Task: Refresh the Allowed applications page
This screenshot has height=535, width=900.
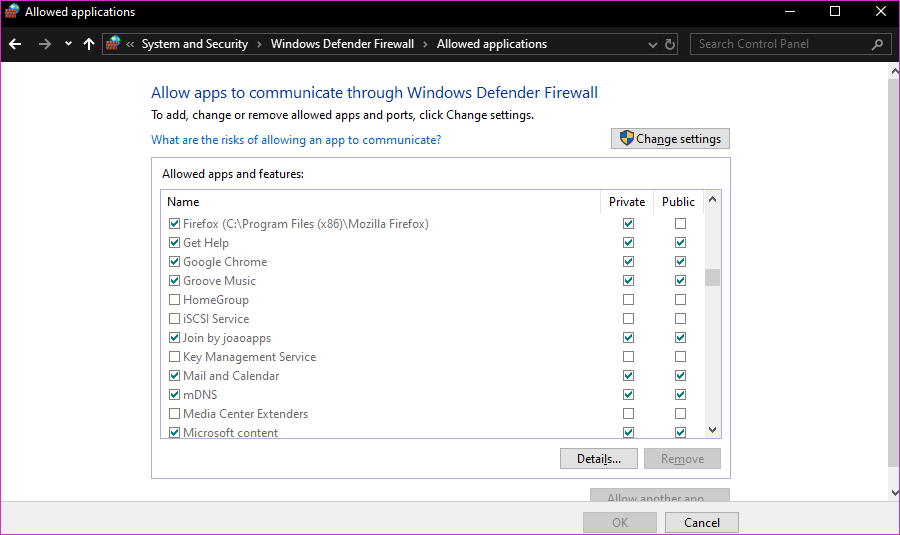Action: pyautogui.click(x=670, y=44)
